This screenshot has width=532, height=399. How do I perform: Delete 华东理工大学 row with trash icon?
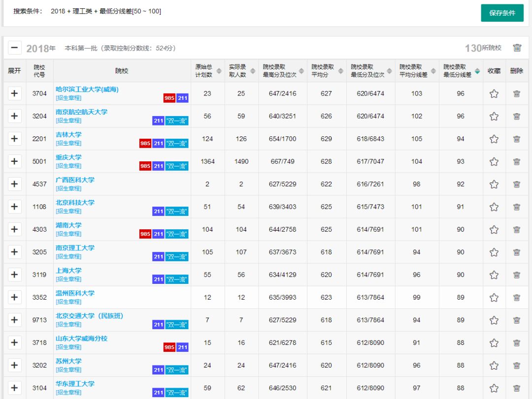point(517,388)
